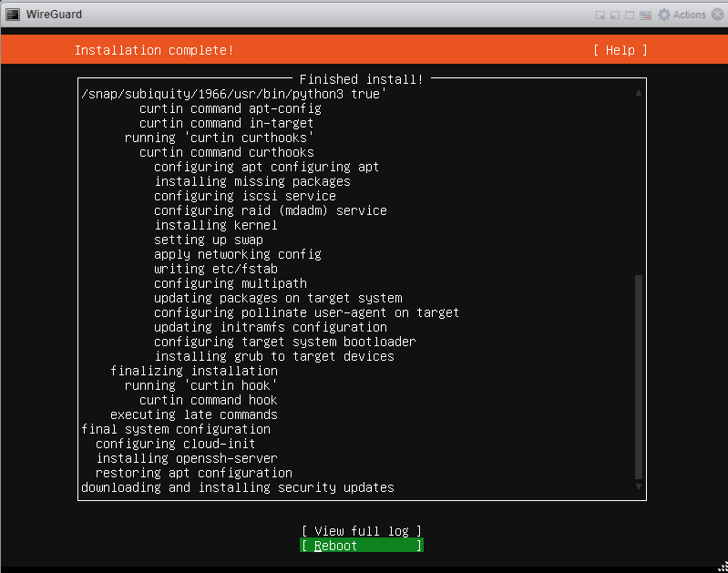
Task: Open the keyboard layout icon
Action: point(645,15)
